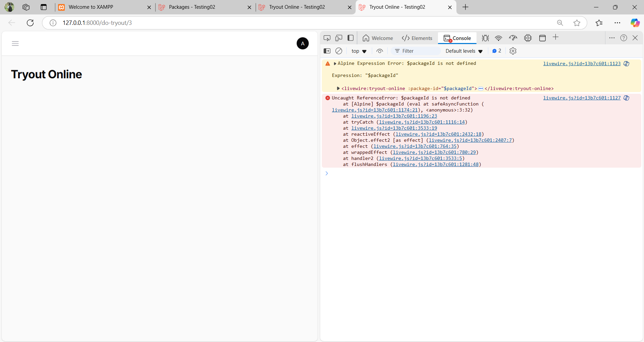This screenshot has height=342, width=644.
Task: Open livewire.js link at line 1123
Action: coord(582,63)
